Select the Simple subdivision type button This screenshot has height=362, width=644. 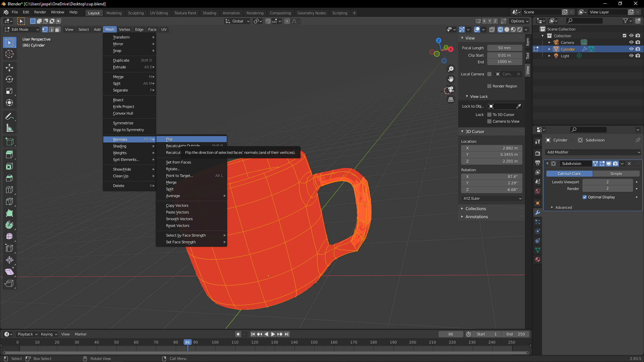616,174
